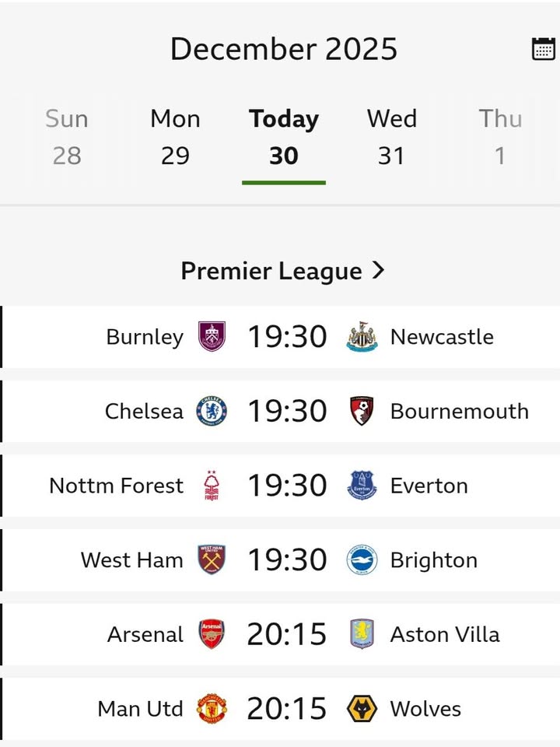
Task: Select Sun 28 date tab
Action: (67, 137)
